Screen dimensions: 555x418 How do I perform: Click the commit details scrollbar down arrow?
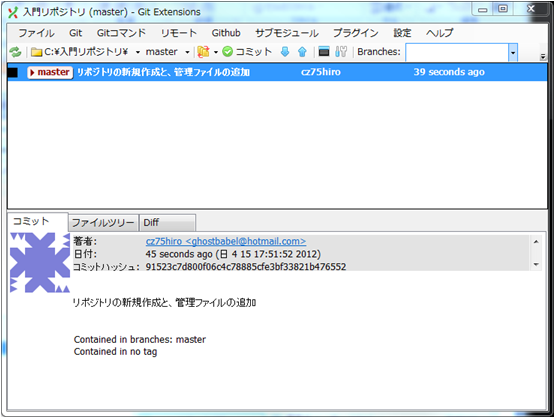[x=536, y=265]
